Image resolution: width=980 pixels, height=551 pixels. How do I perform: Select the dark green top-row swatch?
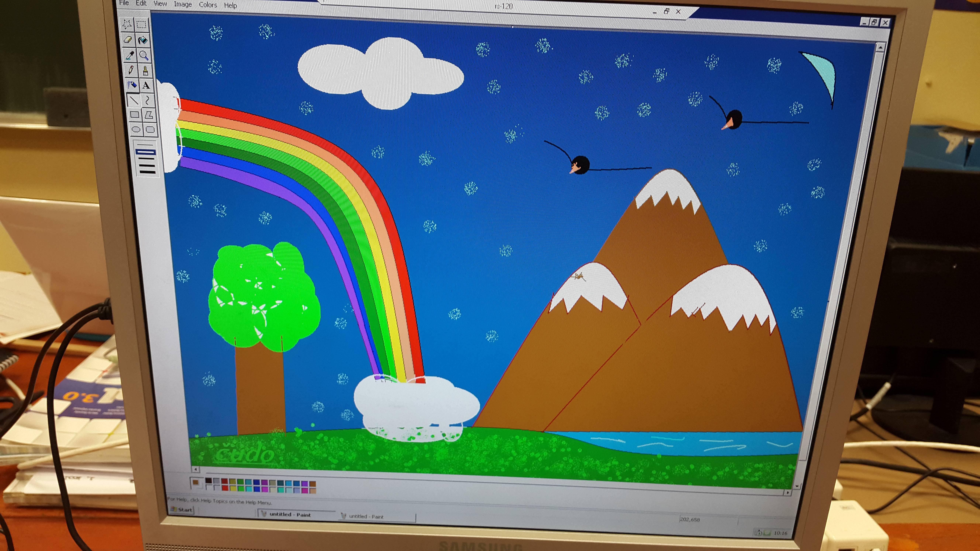tap(241, 481)
